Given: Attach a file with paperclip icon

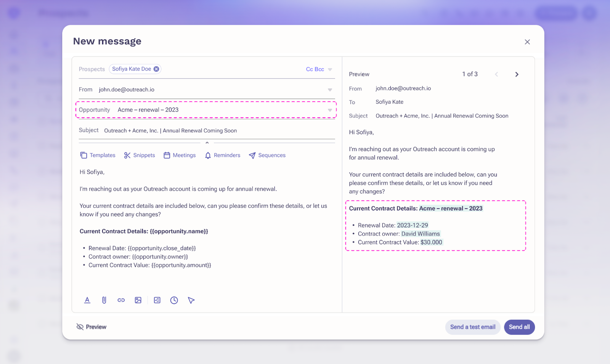Looking at the screenshot, I should pyautogui.click(x=104, y=300).
